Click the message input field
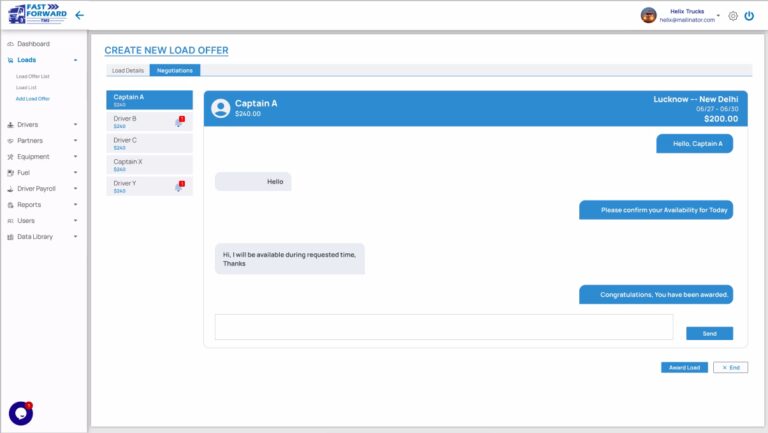768x433 pixels. [x=444, y=327]
